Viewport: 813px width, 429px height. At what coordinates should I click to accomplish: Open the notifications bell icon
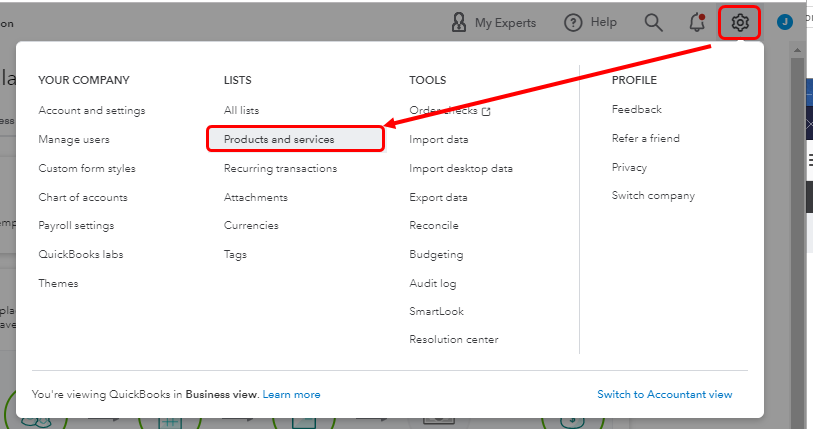point(697,22)
